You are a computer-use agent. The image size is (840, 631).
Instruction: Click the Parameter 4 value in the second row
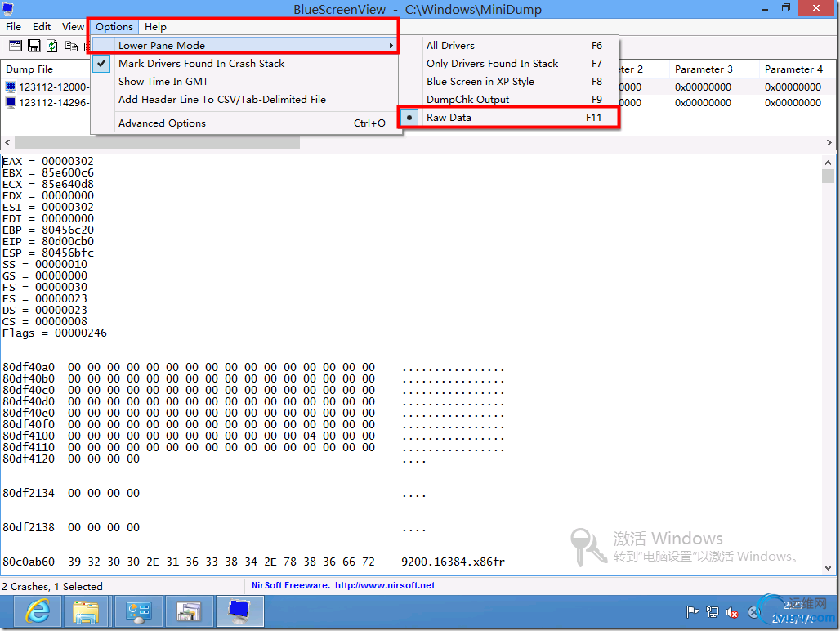click(793, 102)
